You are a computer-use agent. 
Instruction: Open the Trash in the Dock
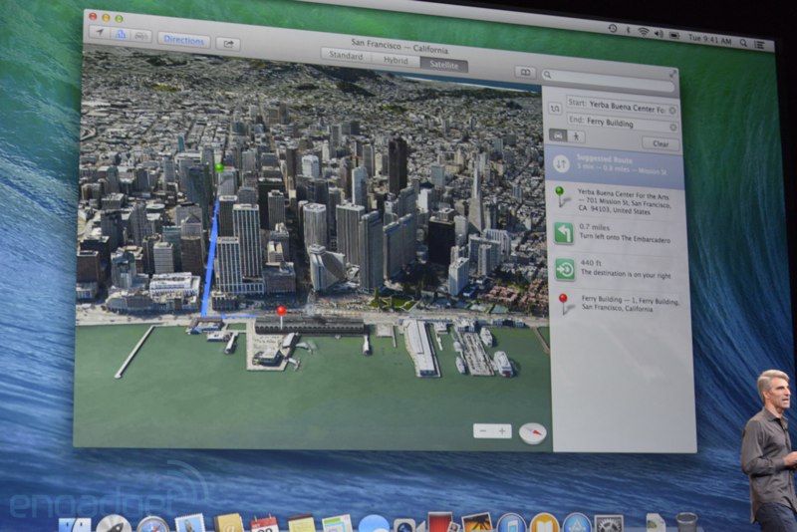[x=686, y=522]
